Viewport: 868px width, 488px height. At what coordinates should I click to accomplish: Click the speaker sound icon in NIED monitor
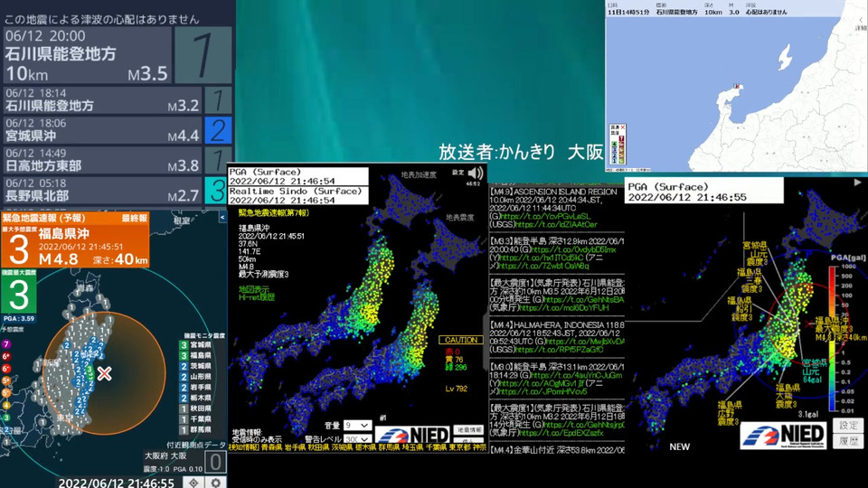tap(475, 174)
